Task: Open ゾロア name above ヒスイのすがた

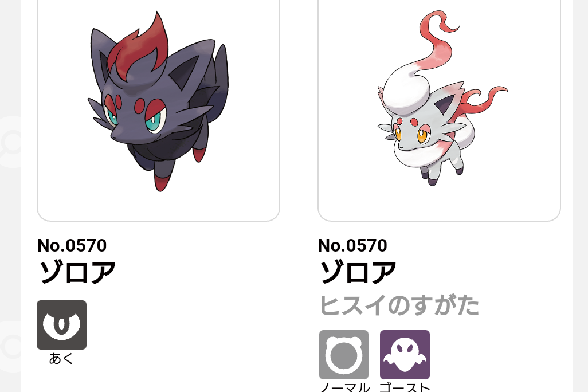Action: click(358, 272)
